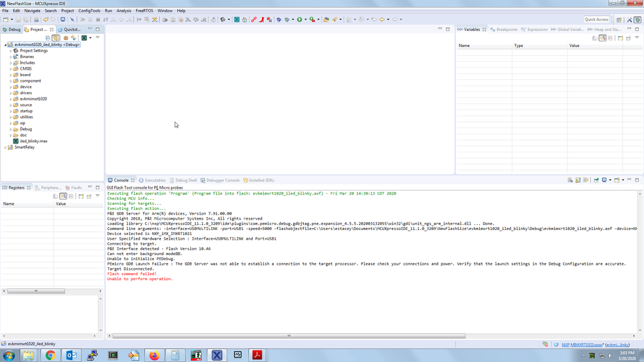Click the red chain link probe icon
The height and width of the screenshot is (362, 644).
[253, 19]
